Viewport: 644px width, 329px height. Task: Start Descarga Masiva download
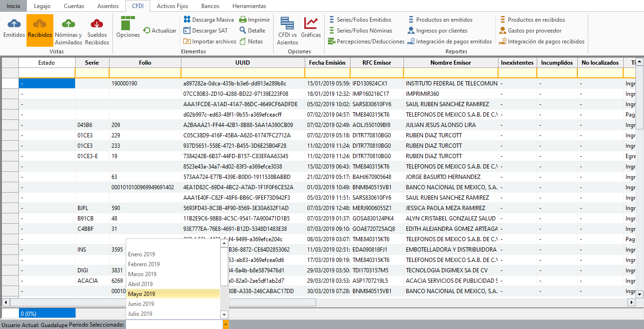[208, 20]
